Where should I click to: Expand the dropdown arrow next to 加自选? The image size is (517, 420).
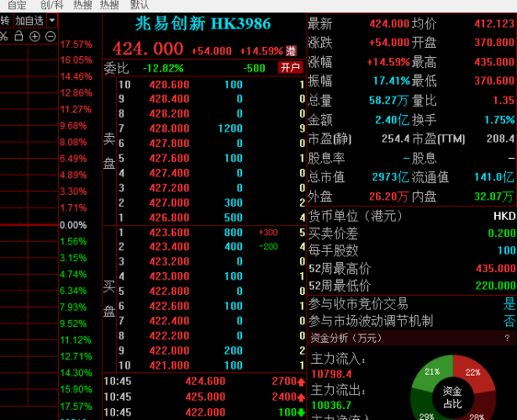[x=52, y=21]
